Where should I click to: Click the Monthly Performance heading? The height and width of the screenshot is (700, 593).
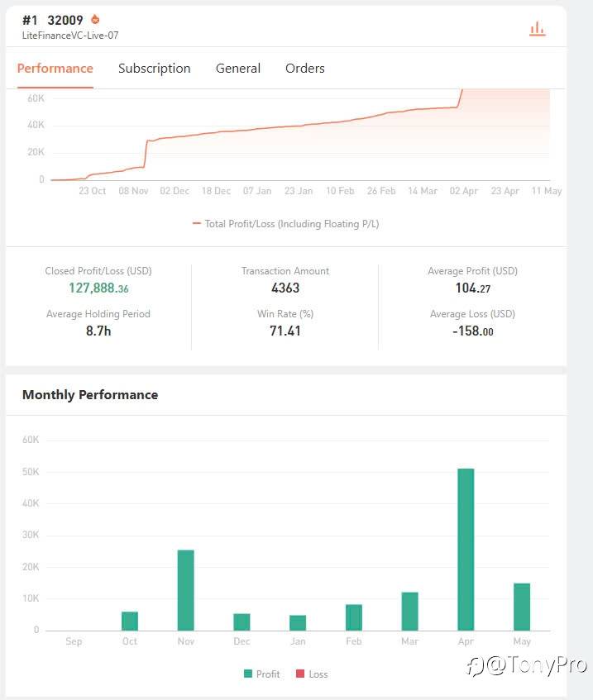90,395
